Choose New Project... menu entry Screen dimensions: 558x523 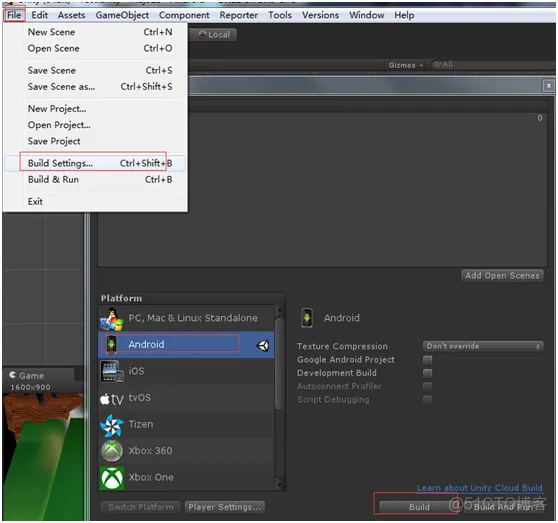click(95, 109)
